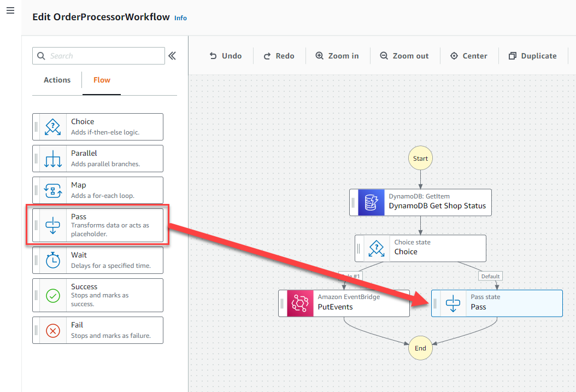576x392 pixels.
Task: Click the DynamoDB icon in workflow node
Action: (x=371, y=202)
